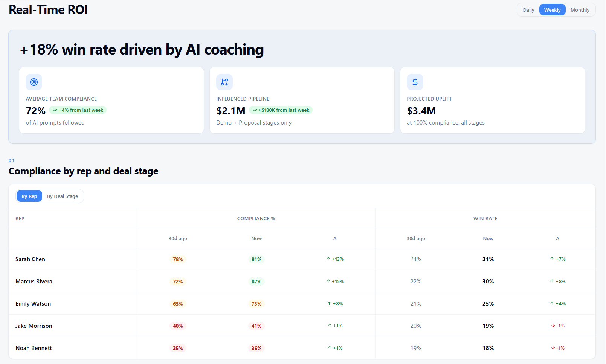
Task: Click the +4% from last week badge
Action: [78, 110]
